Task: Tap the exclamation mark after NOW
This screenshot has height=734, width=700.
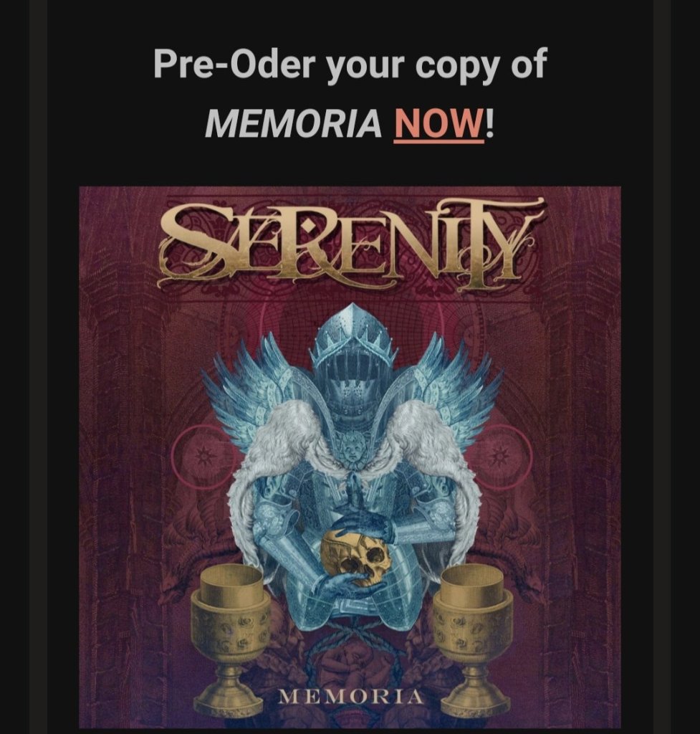Action: [489, 123]
